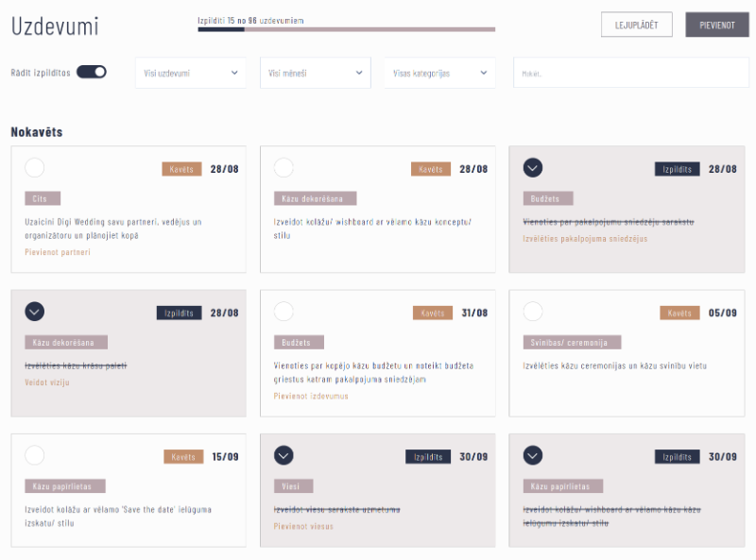756x560 pixels.
Task: Click the Izvēlēties pakalpojuma sniedzējus link
Action: pos(585,238)
